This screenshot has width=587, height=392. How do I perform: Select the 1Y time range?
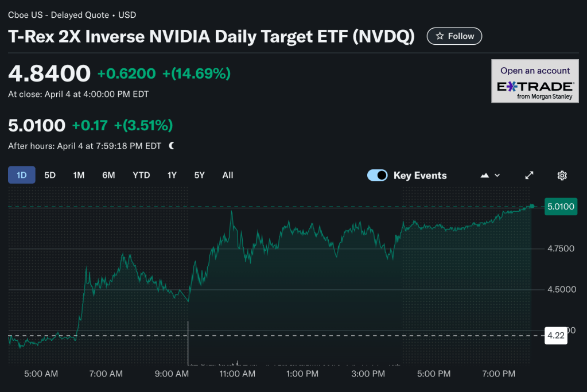[x=172, y=175]
